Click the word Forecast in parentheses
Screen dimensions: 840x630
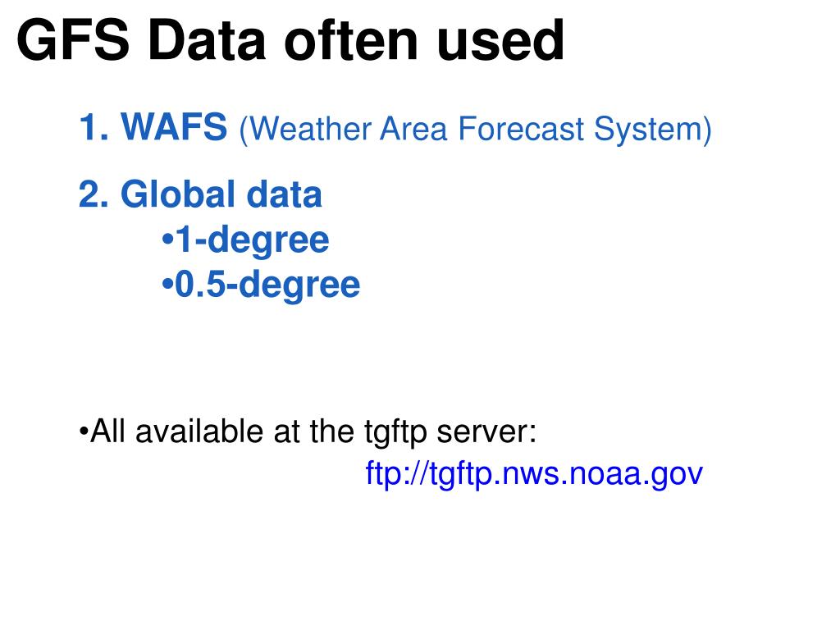[521, 129]
